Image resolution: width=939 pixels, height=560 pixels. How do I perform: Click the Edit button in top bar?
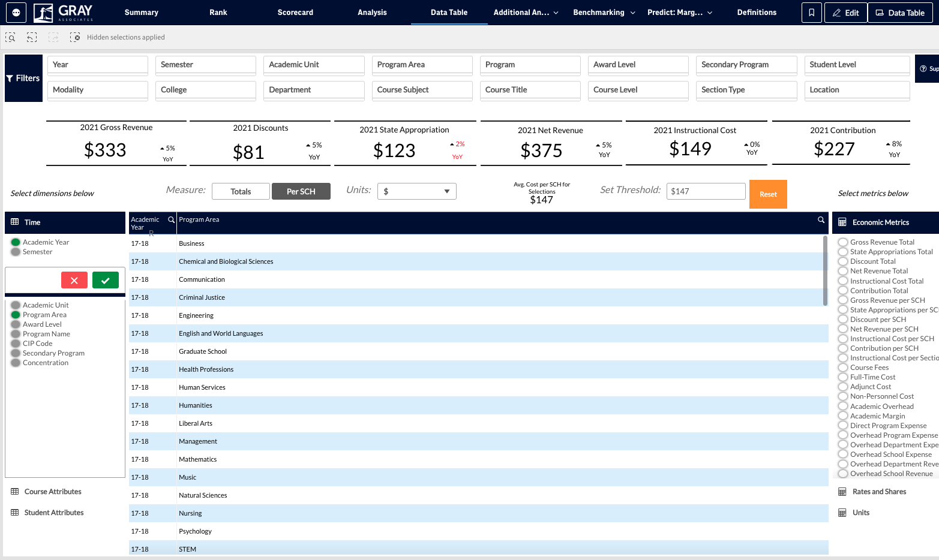click(x=846, y=13)
